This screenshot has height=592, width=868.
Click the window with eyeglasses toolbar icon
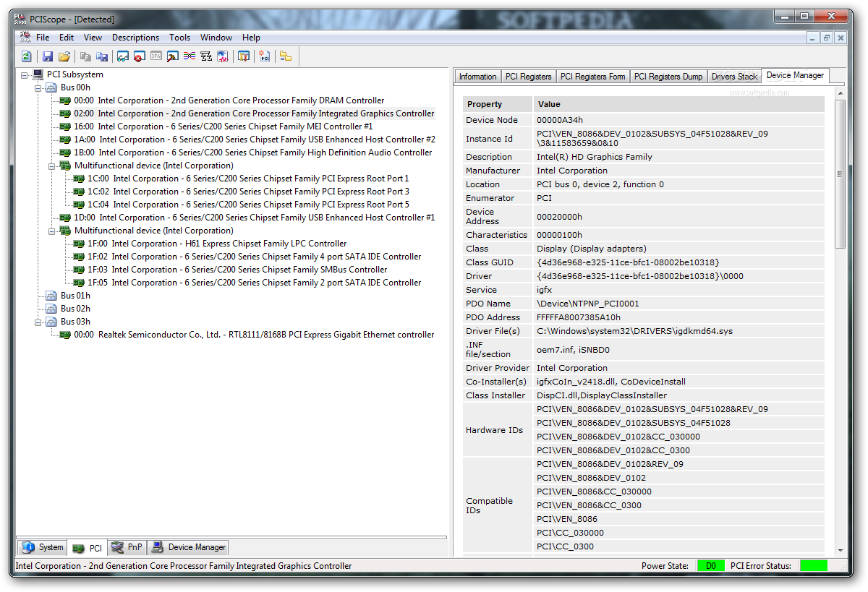coord(123,56)
